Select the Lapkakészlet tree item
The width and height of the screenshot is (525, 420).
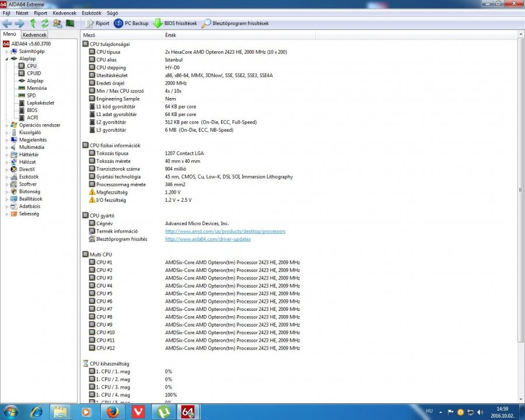click(x=40, y=103)
